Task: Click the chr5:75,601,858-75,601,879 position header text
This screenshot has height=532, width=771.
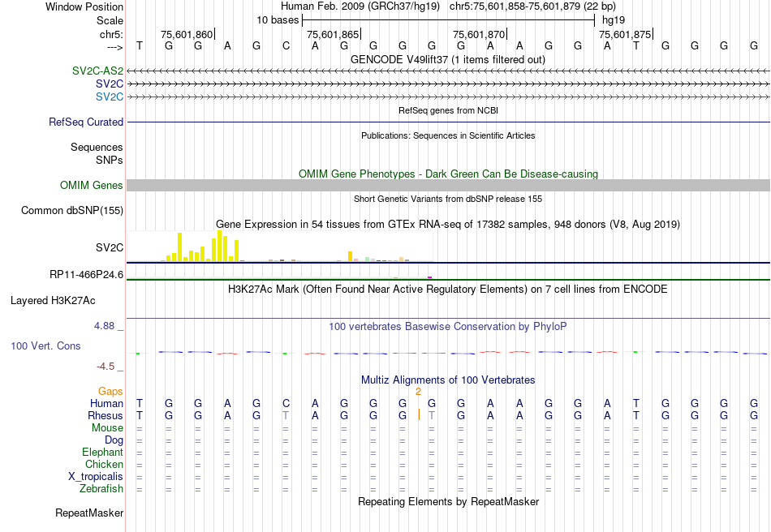Action: click(532, 6)
